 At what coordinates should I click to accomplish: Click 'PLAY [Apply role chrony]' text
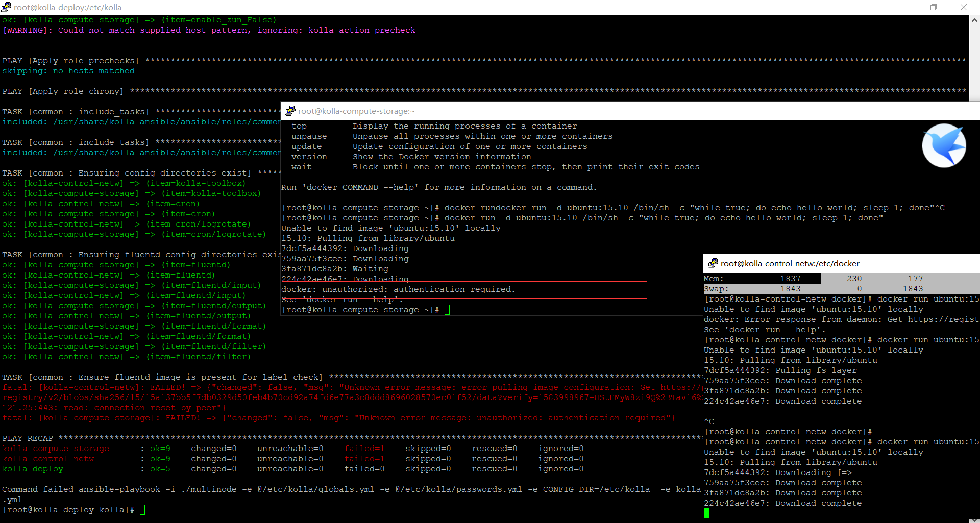(x=63, y=91)
